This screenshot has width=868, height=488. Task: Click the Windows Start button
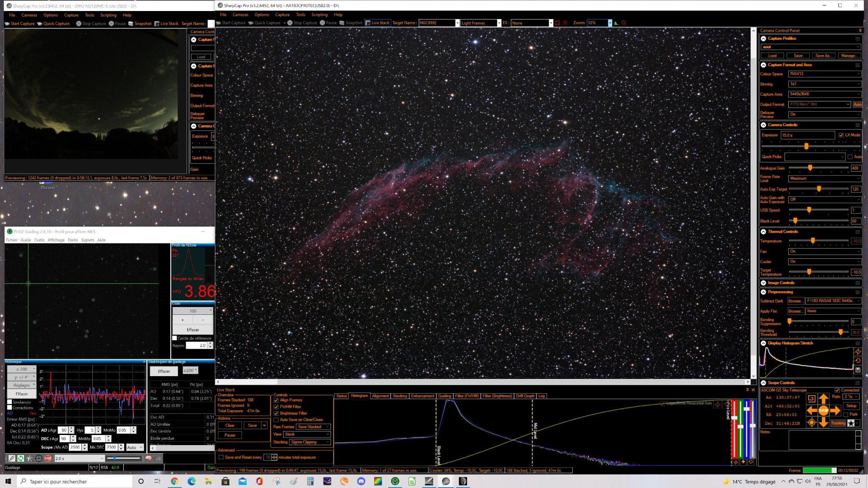click(8, 481)
